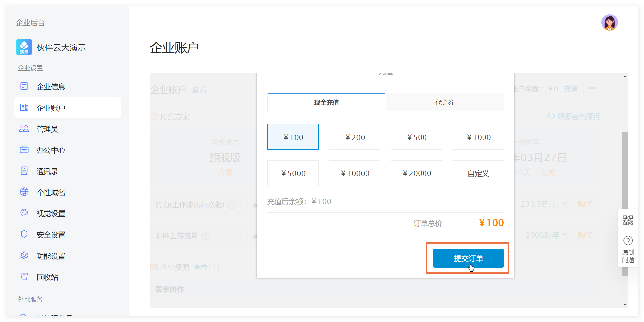Switch to the 代金券 tab
Viewport: 644px width, 322px height.
(445, 102)
